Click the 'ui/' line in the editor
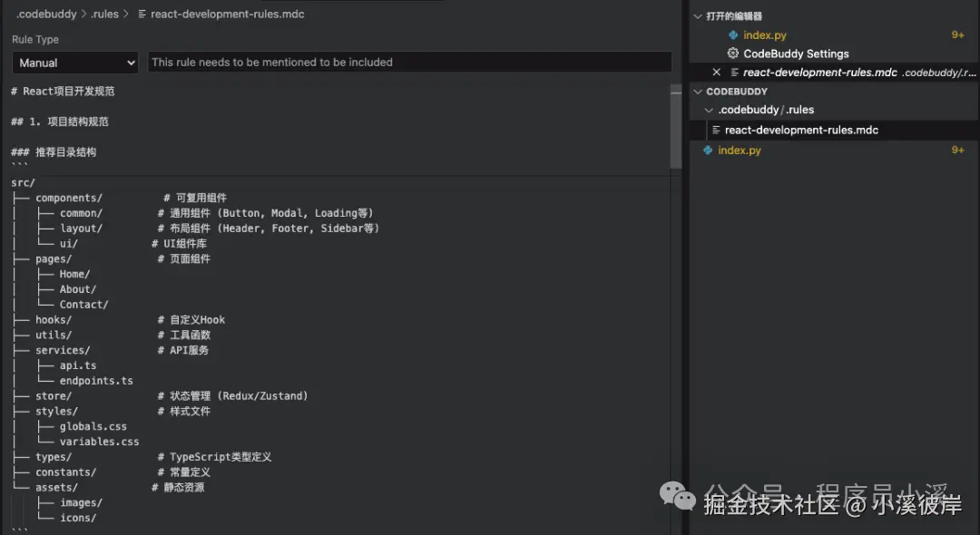Screen dimensions: 980x535 (x=69, y=243)
